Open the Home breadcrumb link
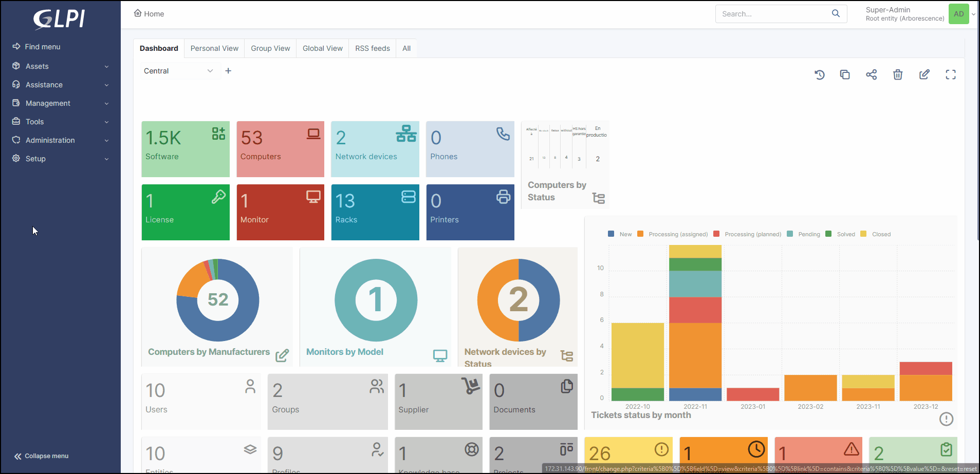Image resolution: width=980 pixels, height=474 pixels. [x=149, y=14]
